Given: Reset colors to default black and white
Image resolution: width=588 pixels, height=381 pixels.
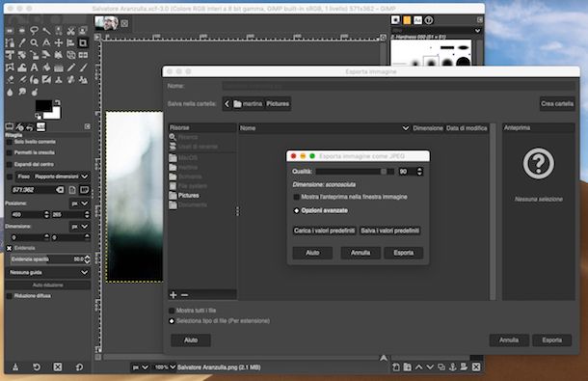Looking at the screenshot, I should click(38, 117).
